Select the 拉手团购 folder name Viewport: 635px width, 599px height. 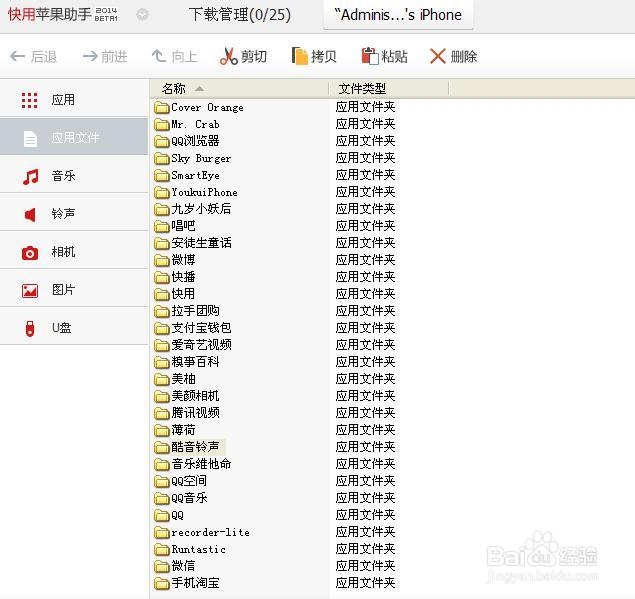click(x=195, y=311)
